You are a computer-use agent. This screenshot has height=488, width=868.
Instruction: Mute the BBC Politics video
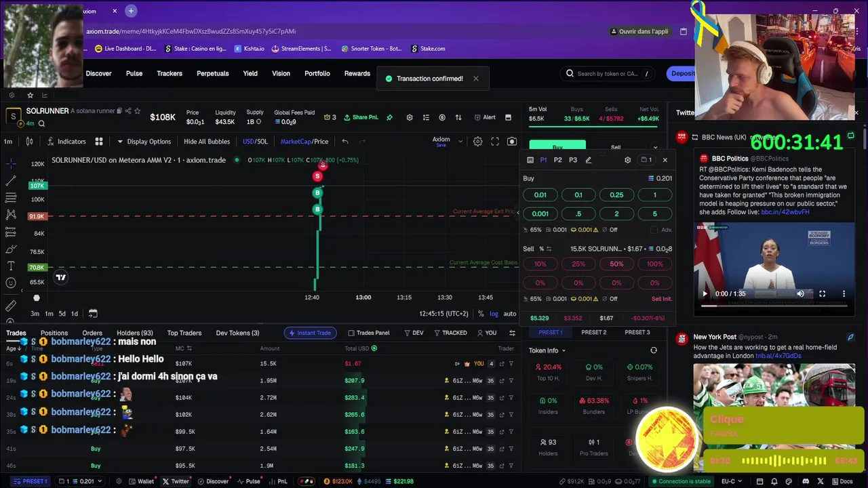coord(800,293)
